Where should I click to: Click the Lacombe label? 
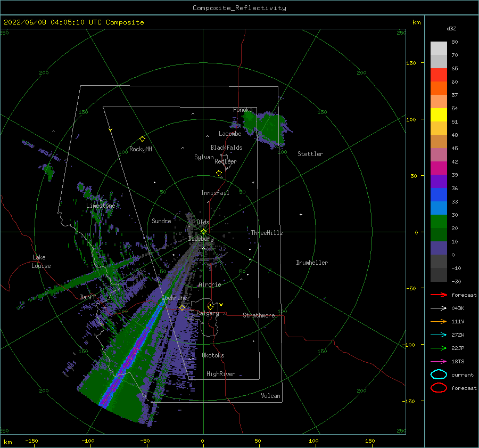[230, 134]
